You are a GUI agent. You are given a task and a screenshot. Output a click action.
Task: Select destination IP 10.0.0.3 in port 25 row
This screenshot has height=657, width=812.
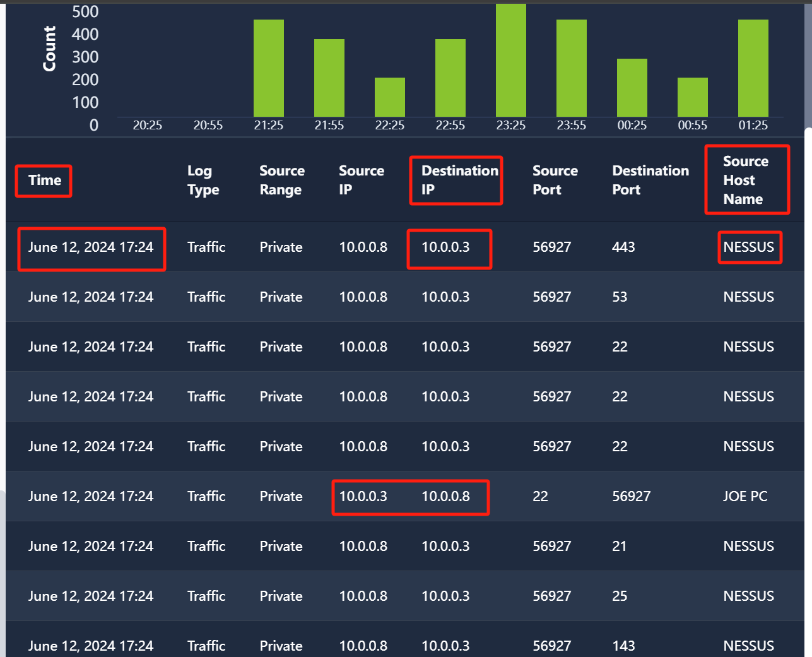coord(445,596)
